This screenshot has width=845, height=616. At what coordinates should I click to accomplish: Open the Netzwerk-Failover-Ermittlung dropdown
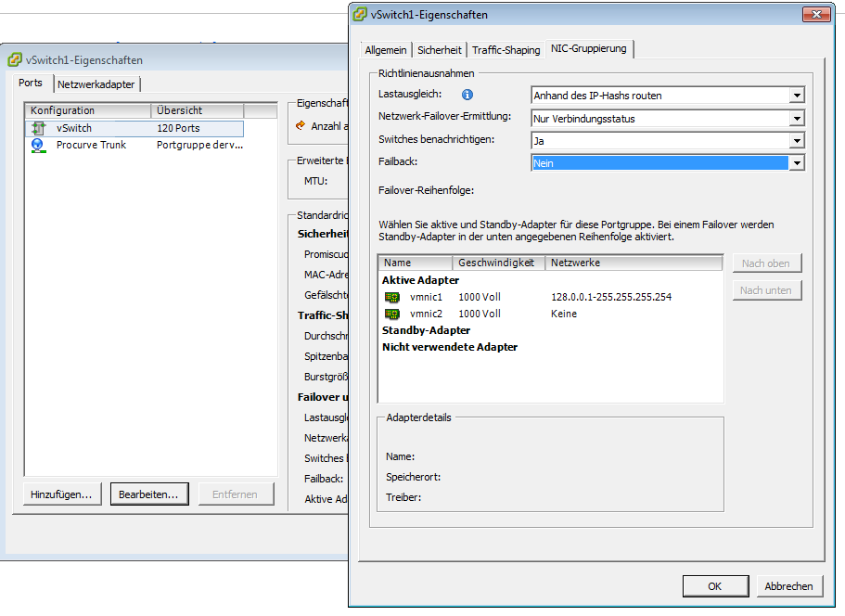[796, 118]
